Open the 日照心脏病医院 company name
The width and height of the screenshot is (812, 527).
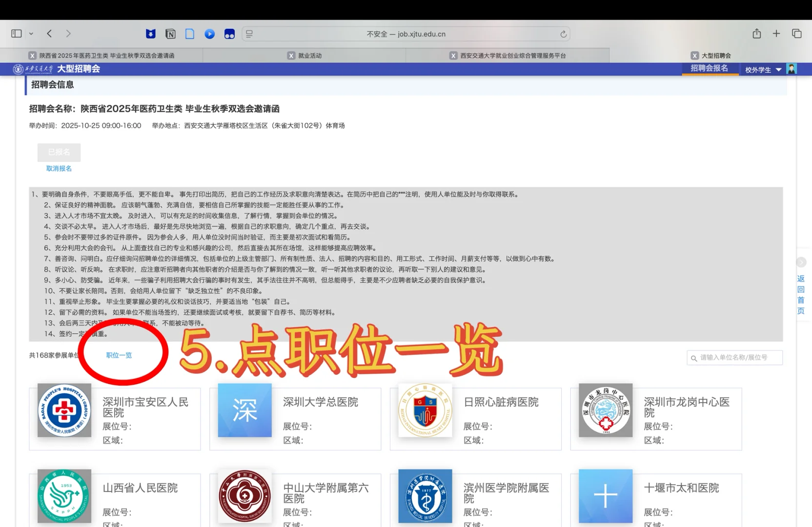[501, 402]
